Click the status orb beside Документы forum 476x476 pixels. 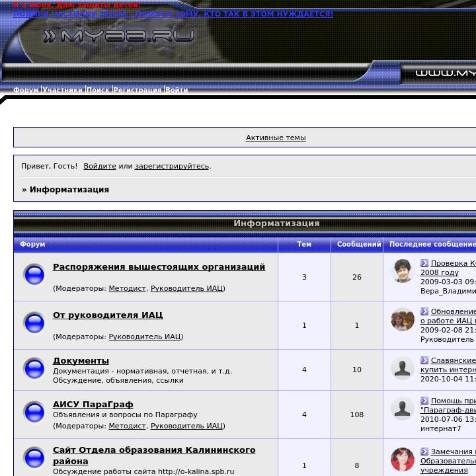(x=34, y=368)
